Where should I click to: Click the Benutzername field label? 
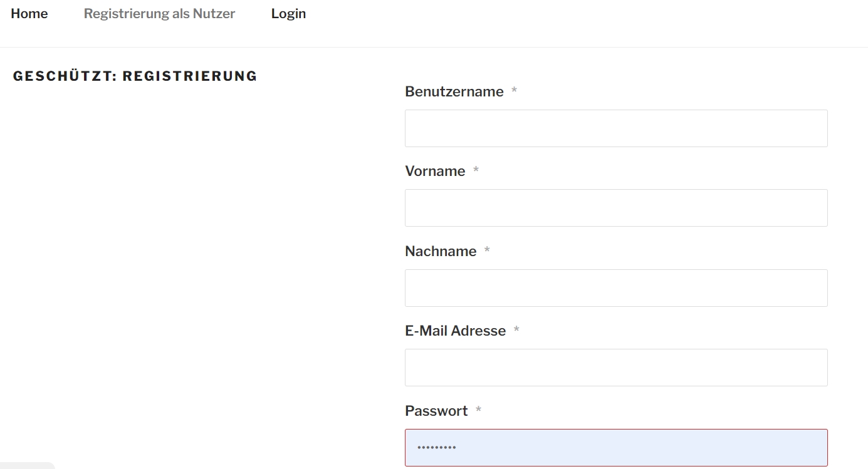tap(454, 91)
